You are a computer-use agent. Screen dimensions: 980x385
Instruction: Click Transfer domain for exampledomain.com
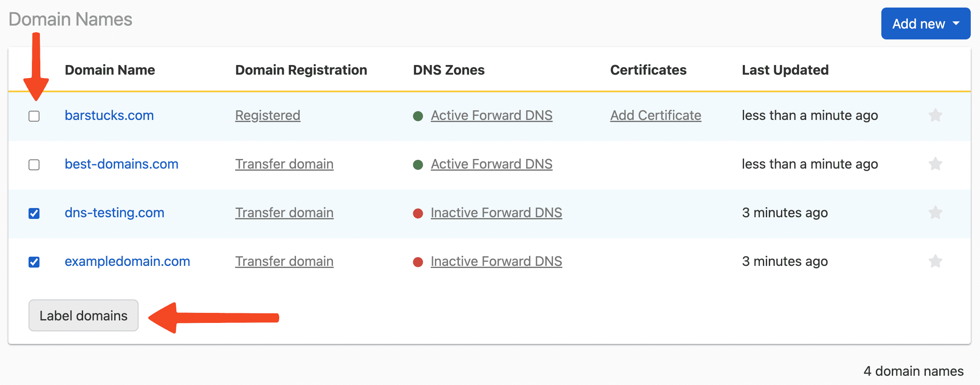pos(284,261)
